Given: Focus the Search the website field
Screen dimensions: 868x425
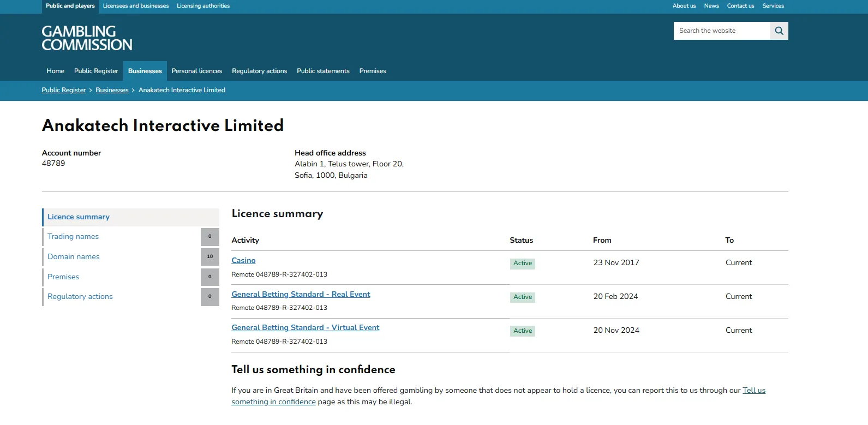Looking at the screenshot, I should click(722, 31).
